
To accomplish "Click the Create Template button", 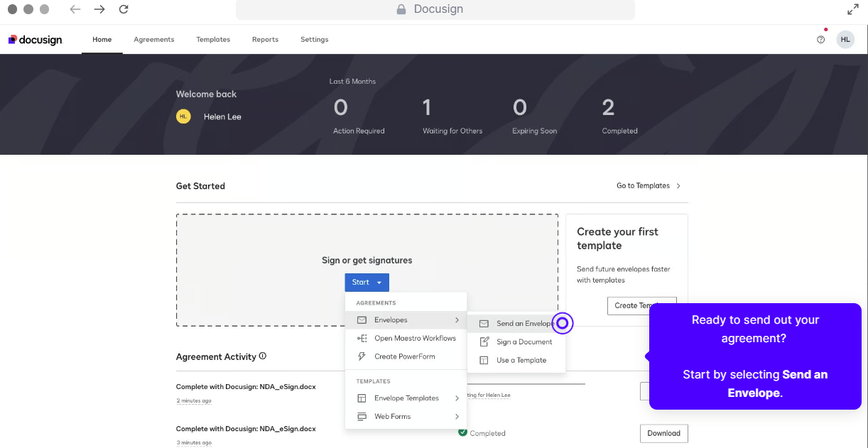I will click(642, 305).
